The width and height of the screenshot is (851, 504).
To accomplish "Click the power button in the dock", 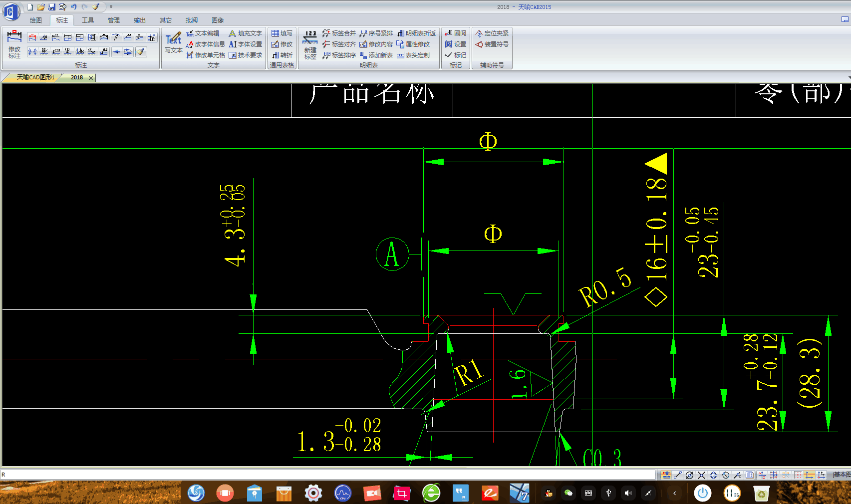I will click(x=703, y=494).
